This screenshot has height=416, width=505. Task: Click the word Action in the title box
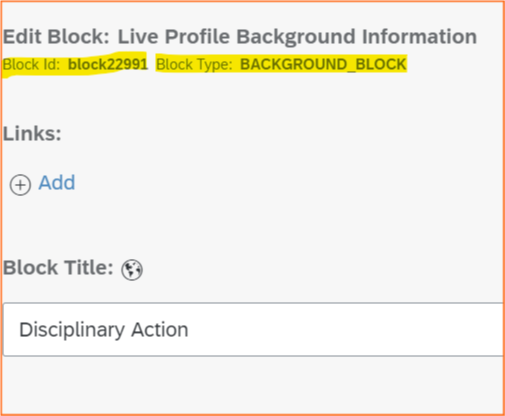click(160, 330)
